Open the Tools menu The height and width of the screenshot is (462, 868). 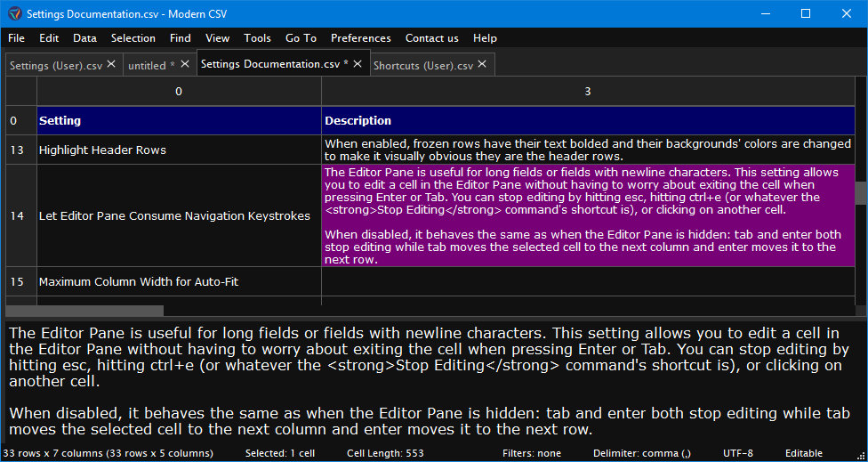point(257,38)
